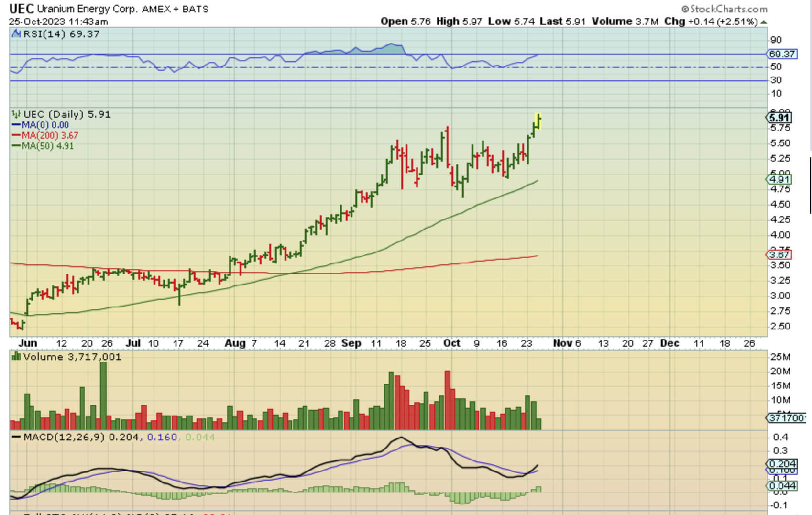The width and height of the screenshot is (812, 515).
Task: Click the MA(50) 4.91 legend text
Action: coord(47,146)
